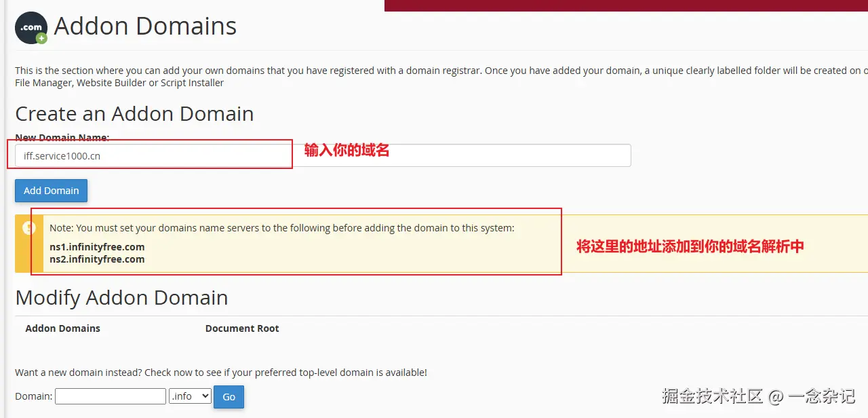Click the name servers note message text
Image resolution: width=868 pixels, height=418 pixels.
coord(282,228)
